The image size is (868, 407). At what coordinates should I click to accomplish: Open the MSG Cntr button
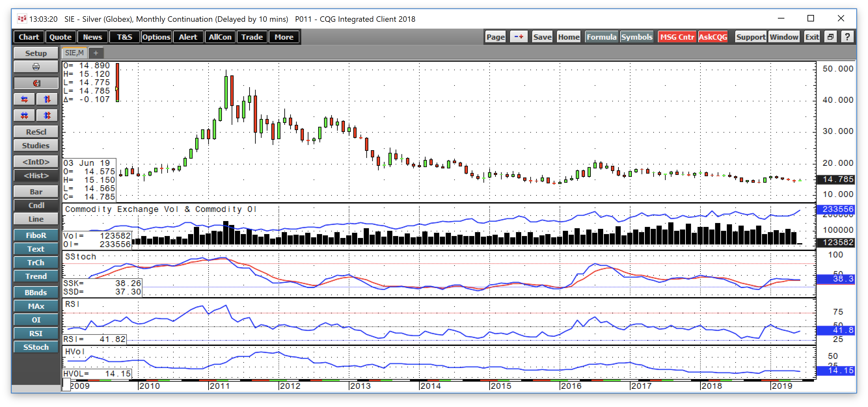pyautogui.click(x=677, y=37)
